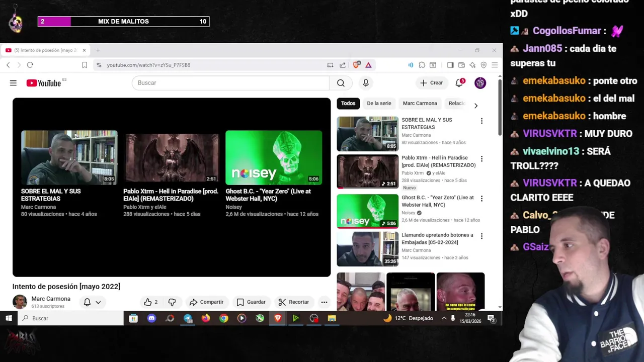Click the Windows Start button
The height and width of the screenshot is (362, 644).
(9, 318)
